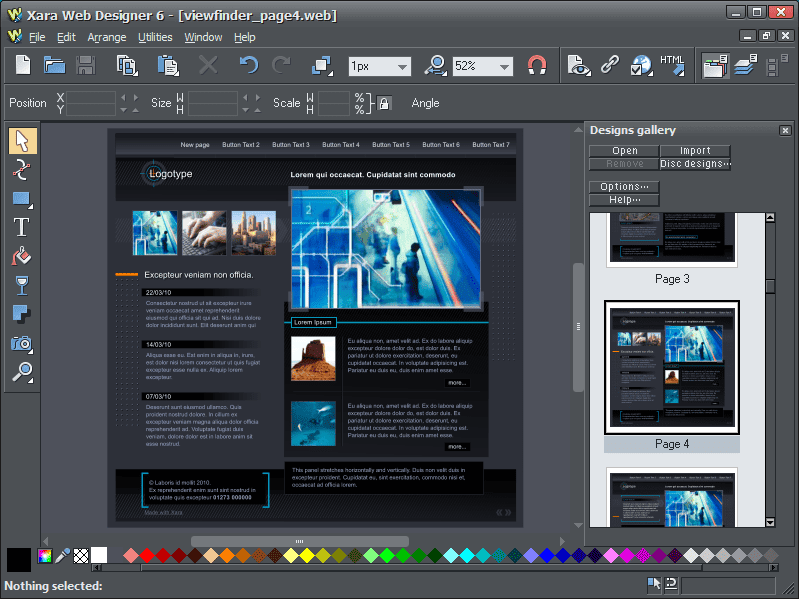Viewport: 799px width, 599px height.
Task: Click the Open button in Designs gallery
Action: click(624, 151)
